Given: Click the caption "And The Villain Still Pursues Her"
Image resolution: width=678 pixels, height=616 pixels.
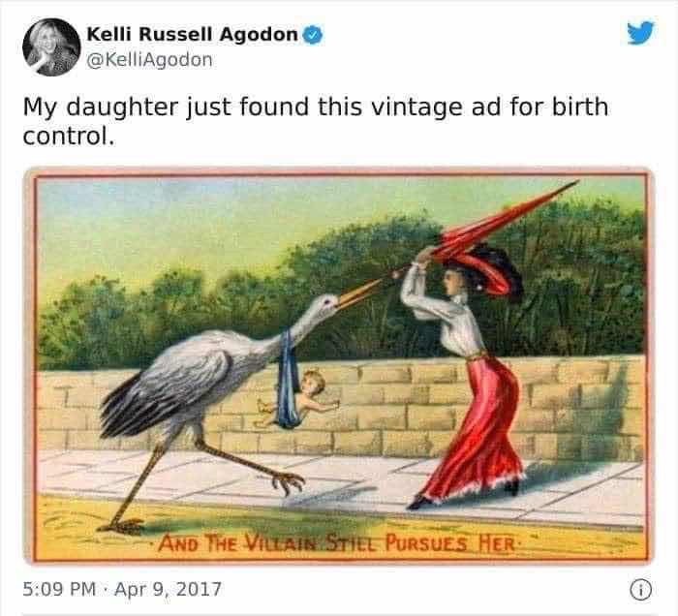Looking at the screenshot, I should [336, 543].
